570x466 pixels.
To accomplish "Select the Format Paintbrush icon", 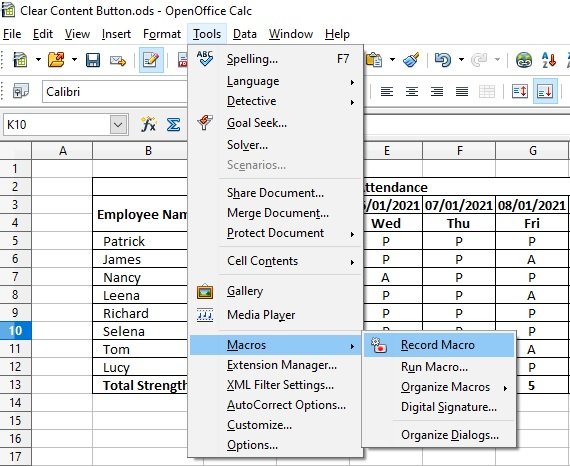I will 412,60.
